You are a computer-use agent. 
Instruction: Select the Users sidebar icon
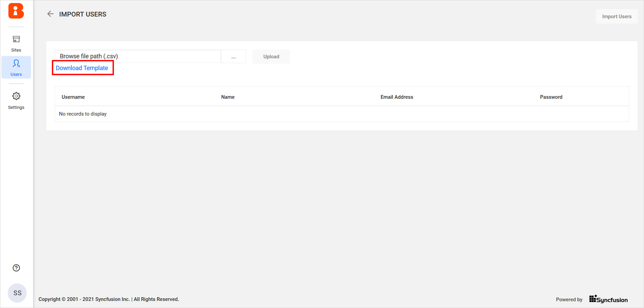point(16,64)
